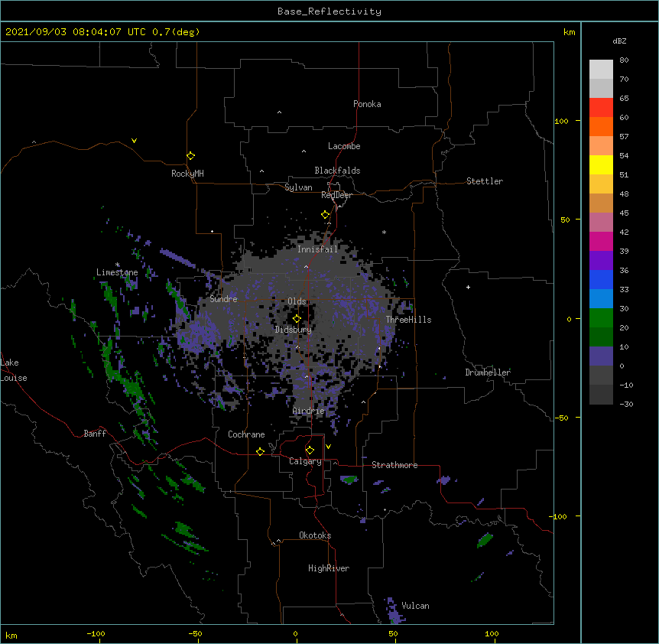This screenshot has height=644, width=659.
Task: Select the blue 33–36 dBZ legend swatch
Action: pyautogui.click(x=601, y=279)
